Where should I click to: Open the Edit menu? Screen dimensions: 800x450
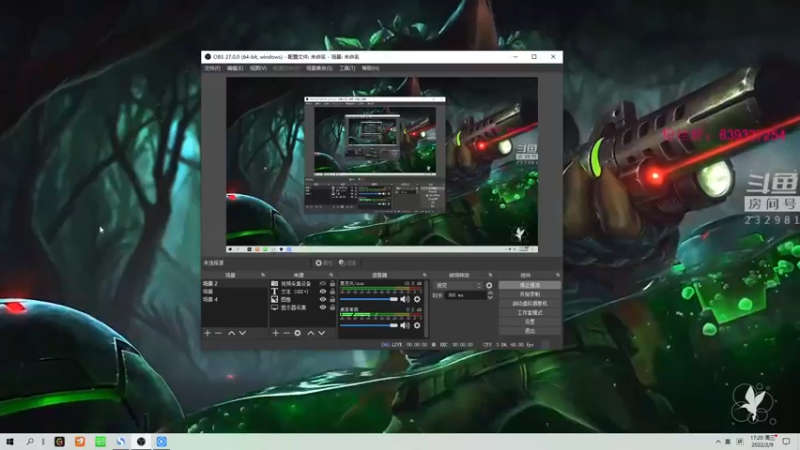(x=235, y=68)
